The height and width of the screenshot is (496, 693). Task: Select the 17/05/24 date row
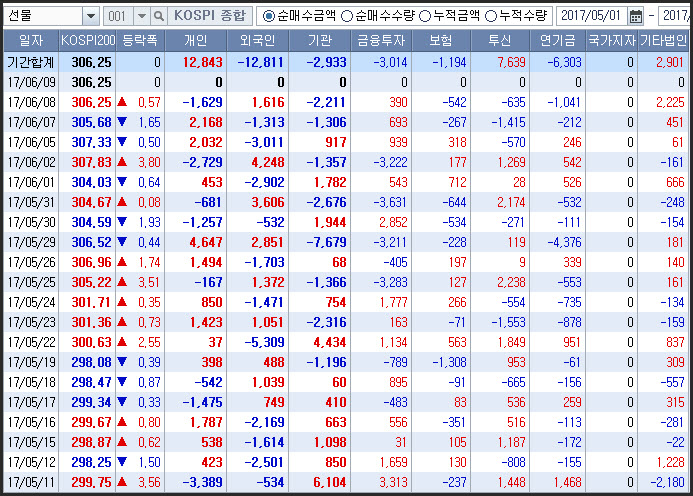click(x=346, y=302)
